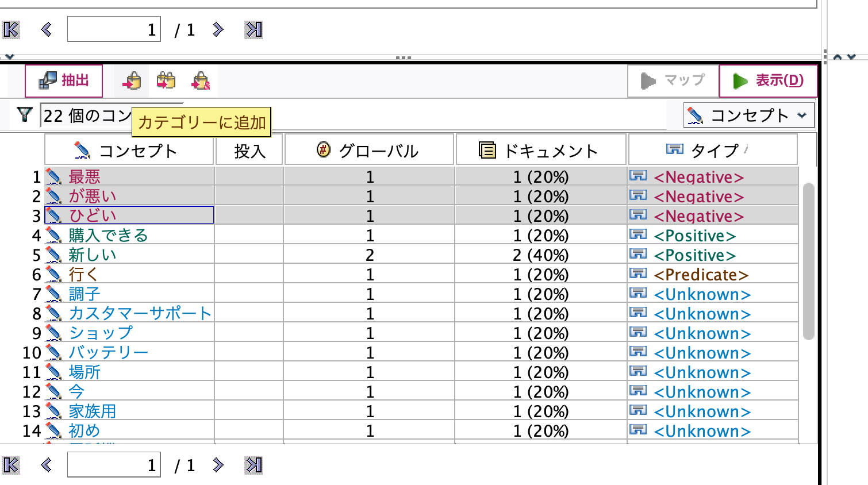The width and height of the screenshot is (868, 485).
Task: Click the pencil icon beside concept ひどい
Action: (53, 215)
